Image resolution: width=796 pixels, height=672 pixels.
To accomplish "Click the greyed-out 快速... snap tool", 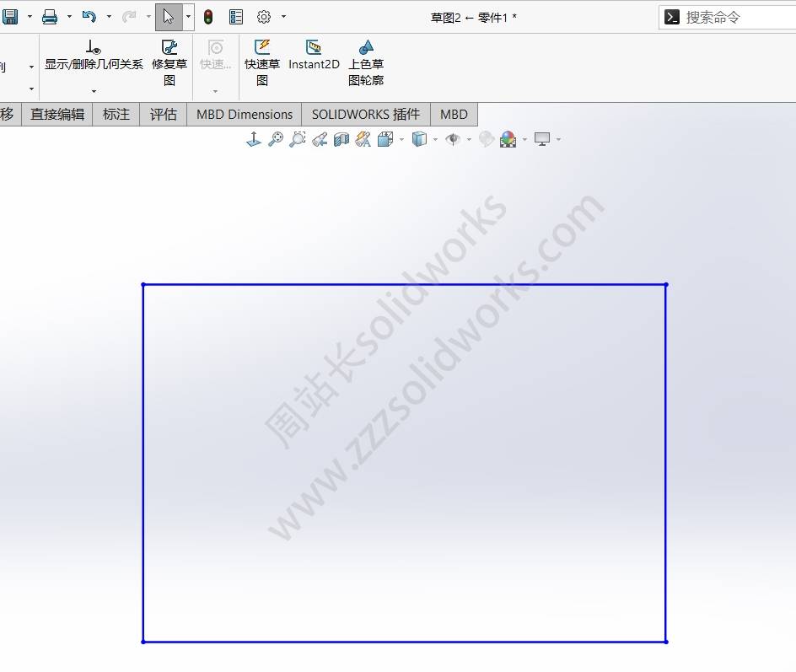I will click(x=216, y=56).
